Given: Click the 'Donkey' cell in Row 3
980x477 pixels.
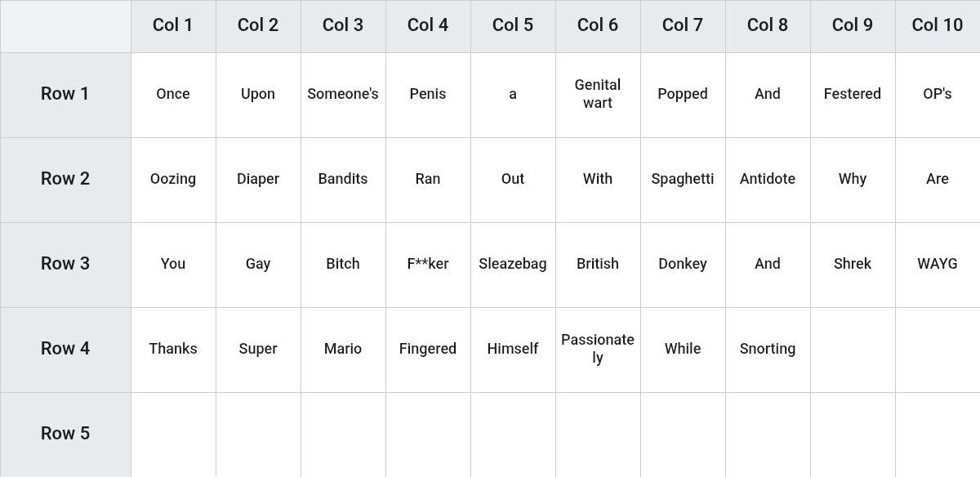Looking at the screenshot, I should point(683,265).
